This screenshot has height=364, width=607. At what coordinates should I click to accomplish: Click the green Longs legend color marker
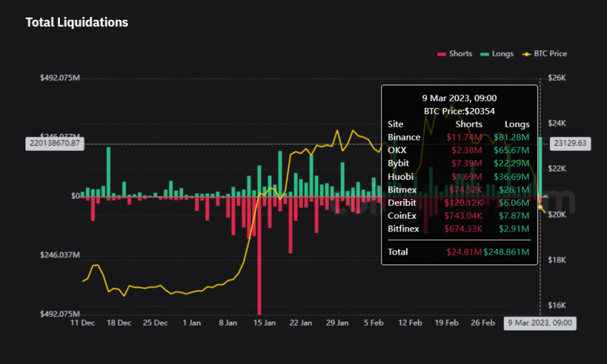(x=484, y=54)
